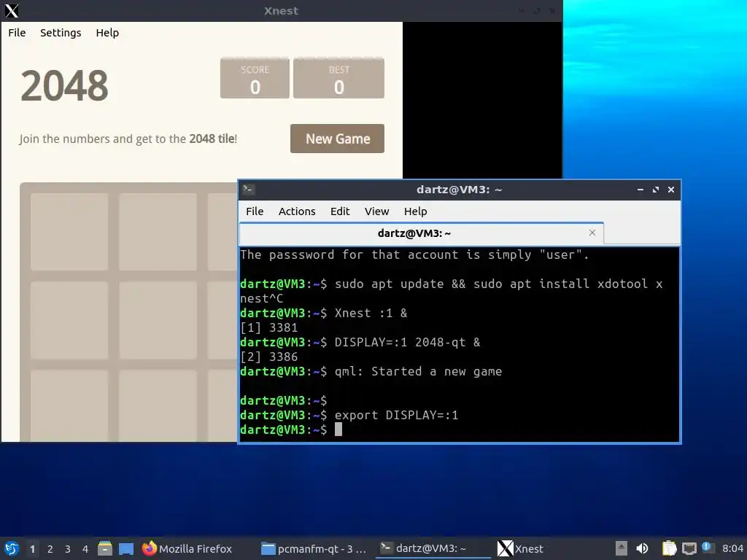Open the file manager launcher in taskbar

point(105,548)
